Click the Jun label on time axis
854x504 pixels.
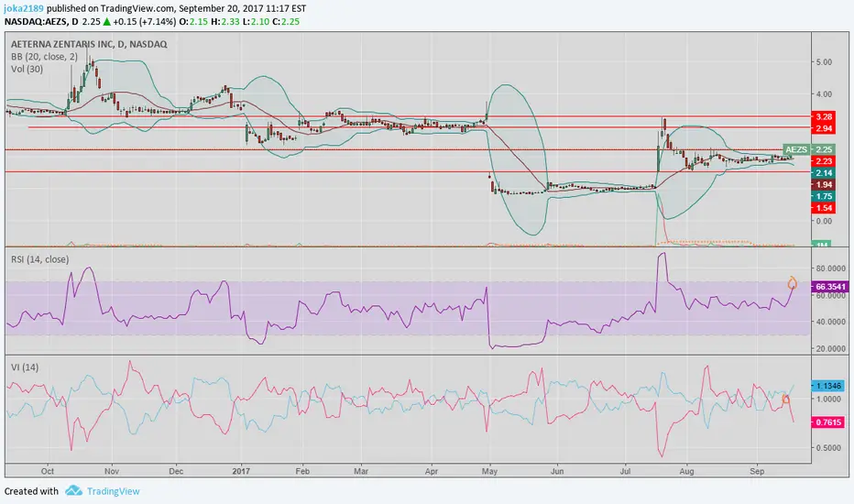point(556,471)
